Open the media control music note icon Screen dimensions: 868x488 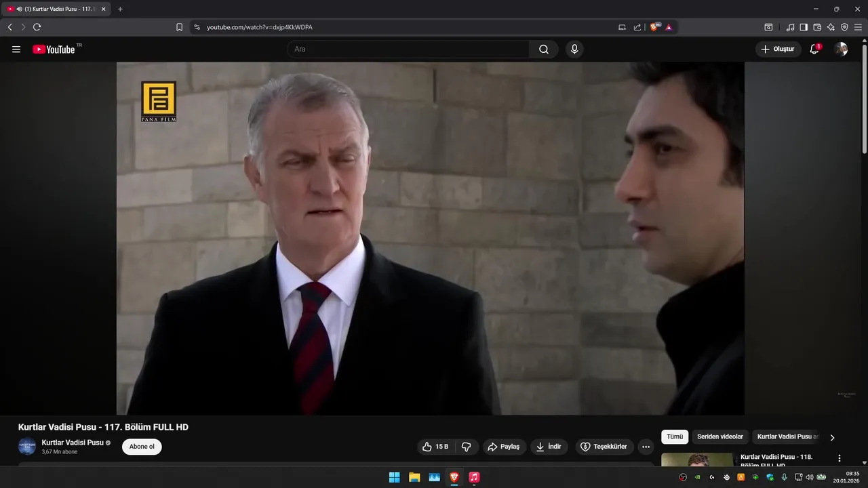[x=790, y=27]
